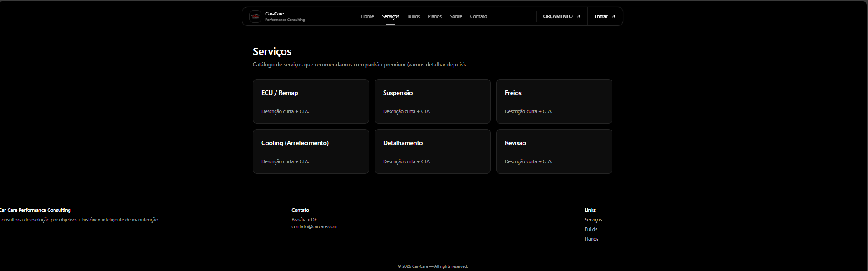The image size is (868, 271).
Task: Click the Car-Care Performance Consulting brand name
Action: (285, 16)
